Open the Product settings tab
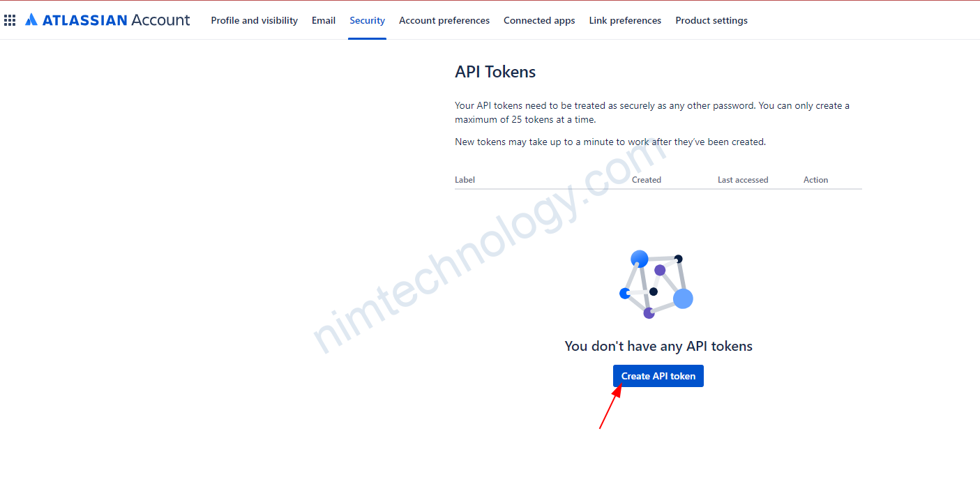The image size is (980, 491). click(x=711, y=20)
